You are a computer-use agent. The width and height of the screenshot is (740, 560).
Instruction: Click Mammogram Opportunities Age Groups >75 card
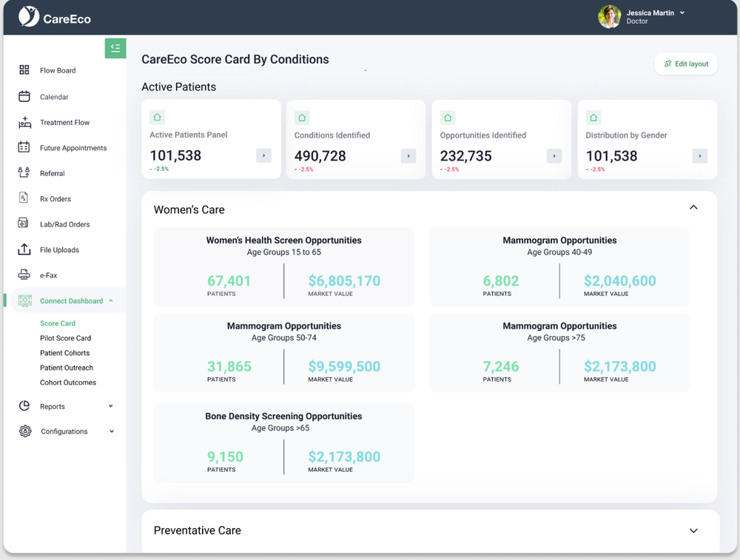559,353
